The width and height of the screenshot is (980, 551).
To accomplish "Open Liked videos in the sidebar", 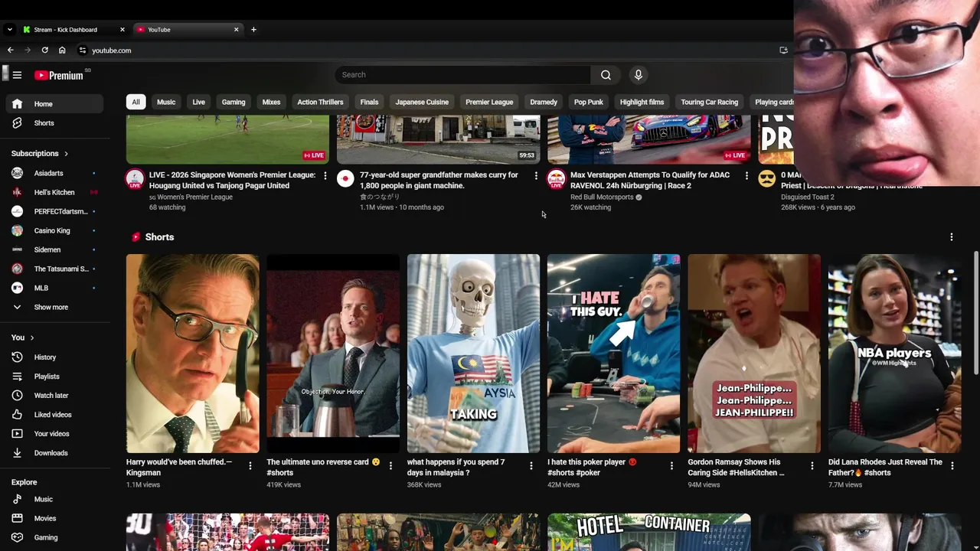I will click(54, 415).
